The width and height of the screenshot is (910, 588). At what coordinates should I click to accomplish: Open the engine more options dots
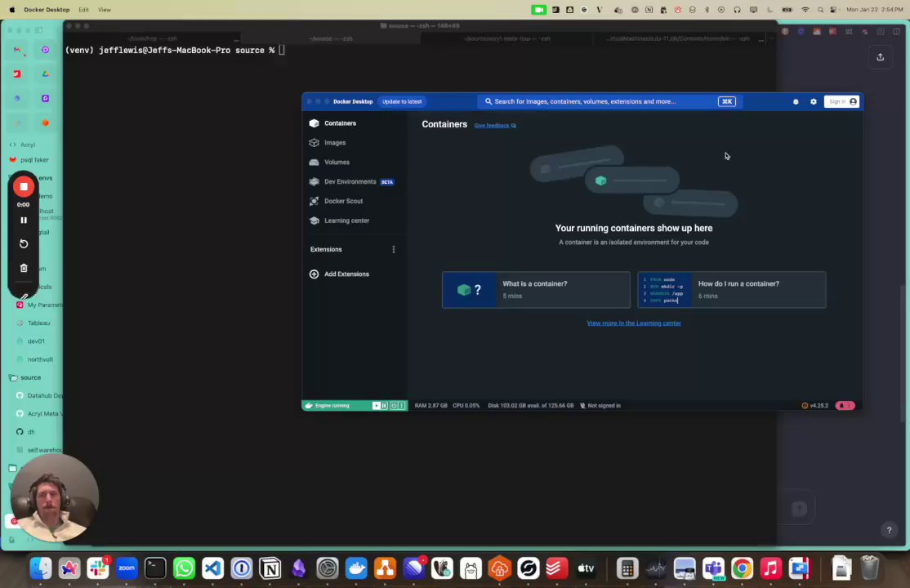point(402,406)
